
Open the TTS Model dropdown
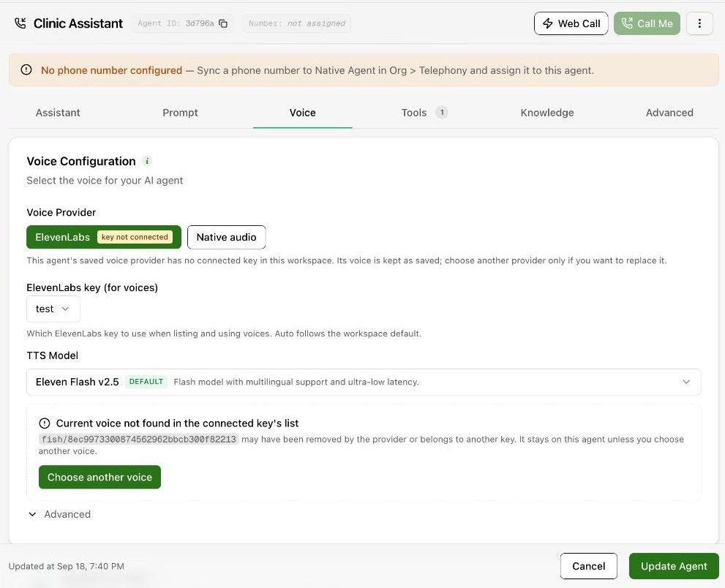coord(364,382)
